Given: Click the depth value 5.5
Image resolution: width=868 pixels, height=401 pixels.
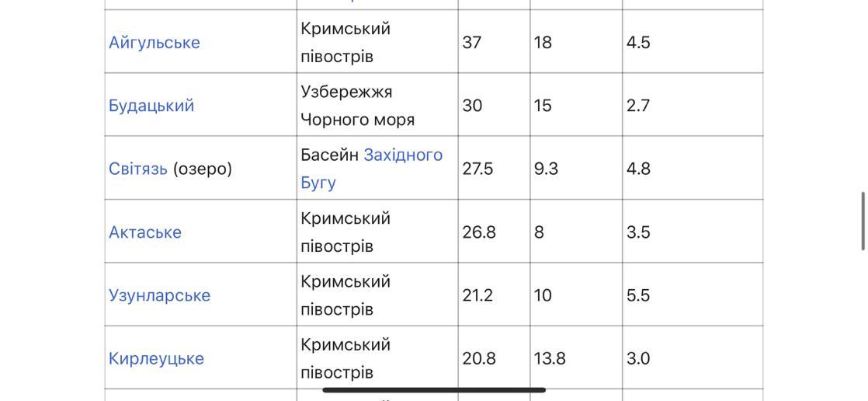Looking at the screenshot, I should click(693, 295).
